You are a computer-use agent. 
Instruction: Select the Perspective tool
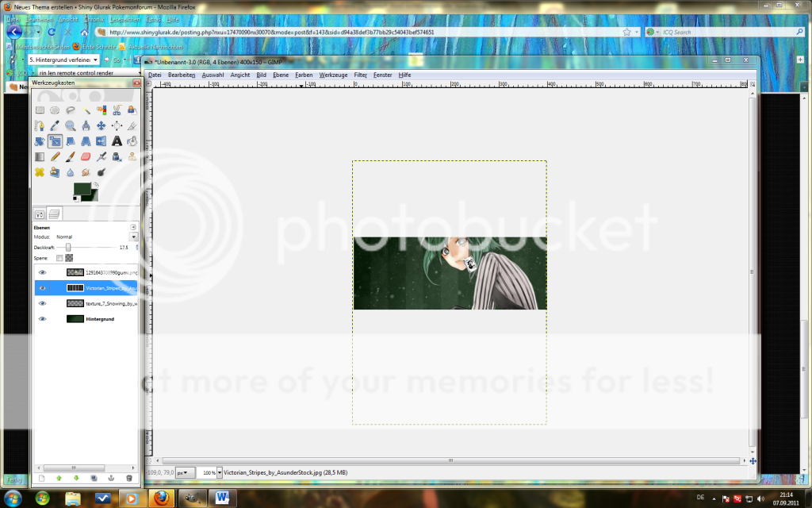click(x=86, y=141)
